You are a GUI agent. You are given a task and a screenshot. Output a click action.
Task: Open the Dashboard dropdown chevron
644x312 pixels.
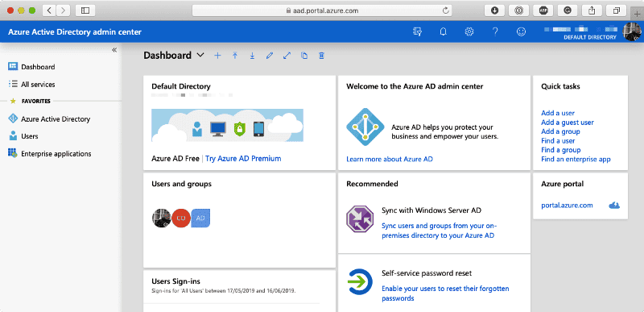(x=200, y=55)
